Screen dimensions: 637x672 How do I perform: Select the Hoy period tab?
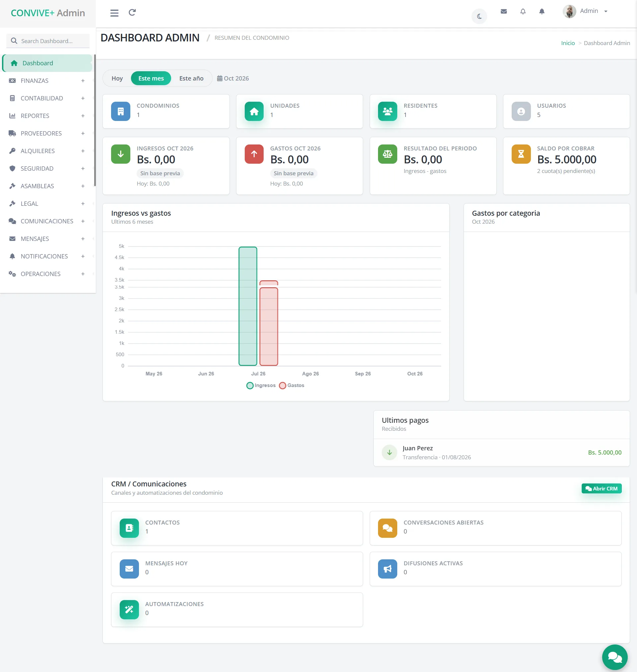point(117,78)
